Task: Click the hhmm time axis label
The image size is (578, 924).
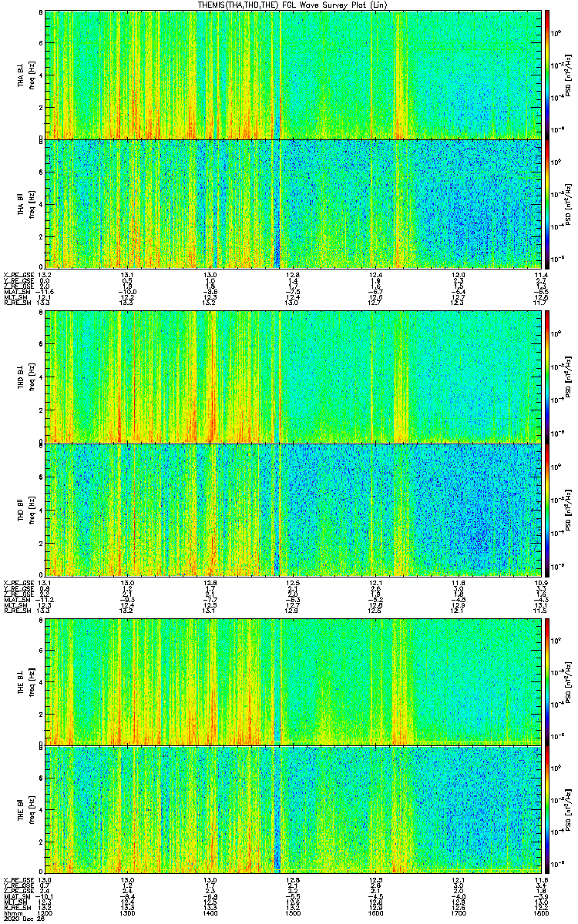Action: click(12, 913)
